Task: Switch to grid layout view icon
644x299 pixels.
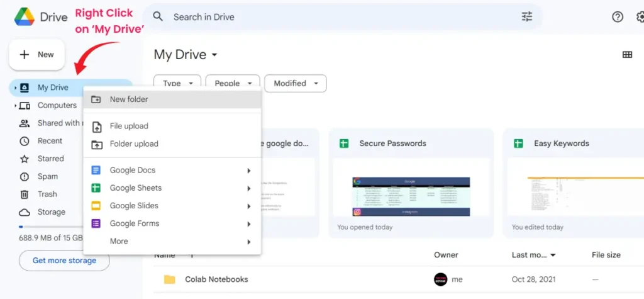Action: [x=626, y=55]
